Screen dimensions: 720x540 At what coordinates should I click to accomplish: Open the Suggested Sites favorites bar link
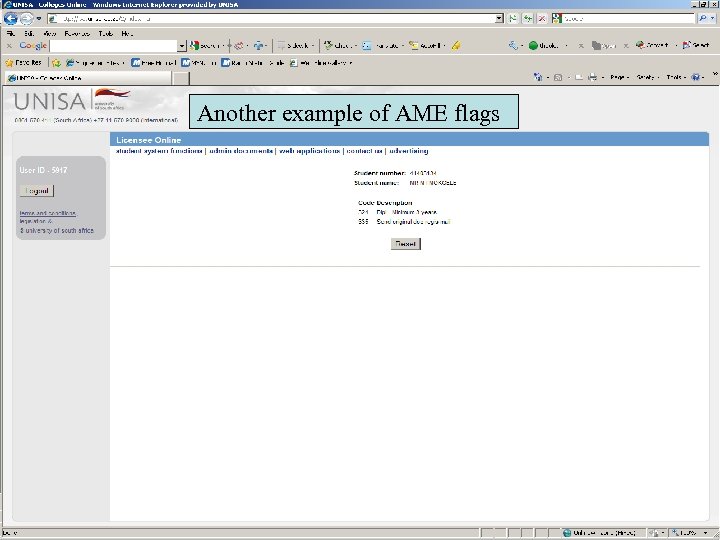tap(93, 62)
